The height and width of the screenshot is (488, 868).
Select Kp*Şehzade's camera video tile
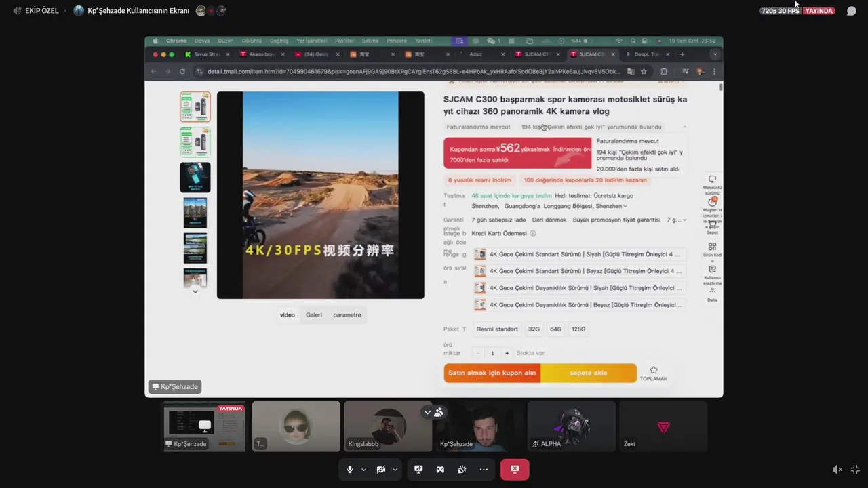[480, 426]
